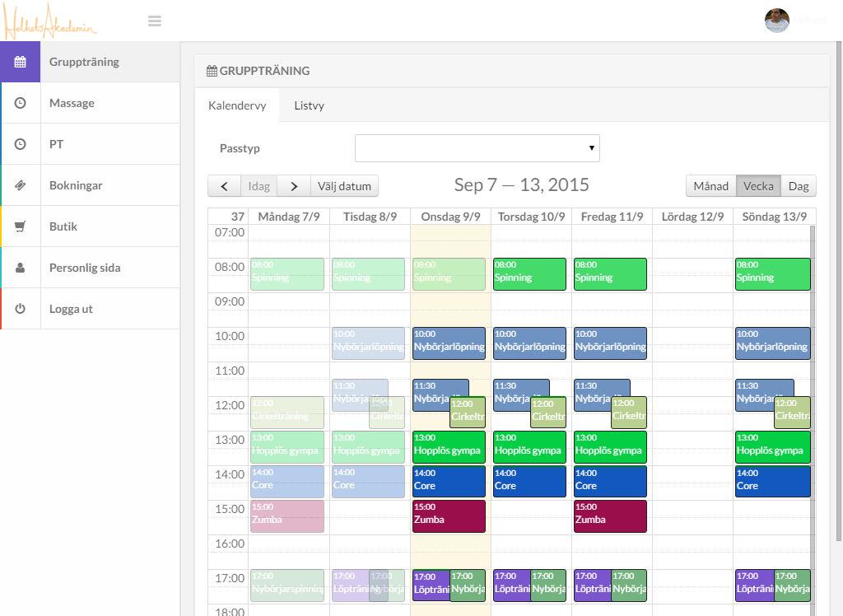Go to previous week with left arrow

[x=224, y=186]
